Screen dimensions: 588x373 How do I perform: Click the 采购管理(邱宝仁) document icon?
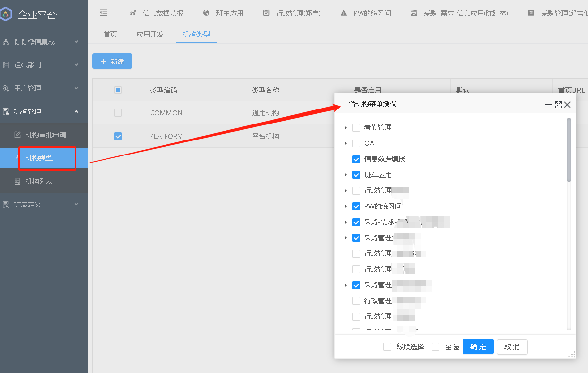tap(530, 13)
